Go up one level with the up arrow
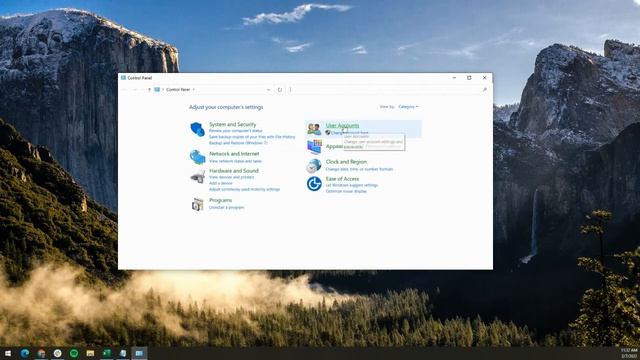Viewport: 640px width, 360px height. [x=149, y=89]
